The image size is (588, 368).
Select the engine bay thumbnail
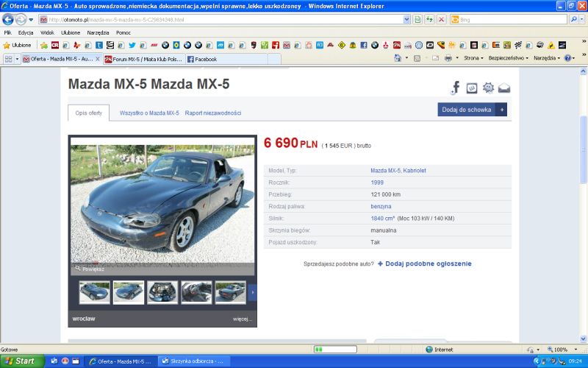[162, 292]
